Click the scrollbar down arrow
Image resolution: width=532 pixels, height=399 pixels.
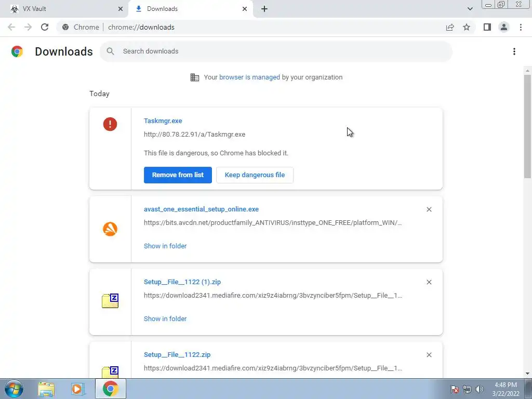527,374
